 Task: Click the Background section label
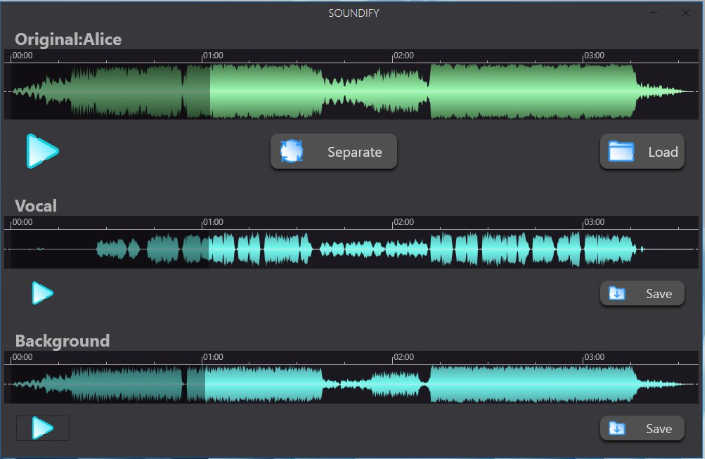click(62, 341)
